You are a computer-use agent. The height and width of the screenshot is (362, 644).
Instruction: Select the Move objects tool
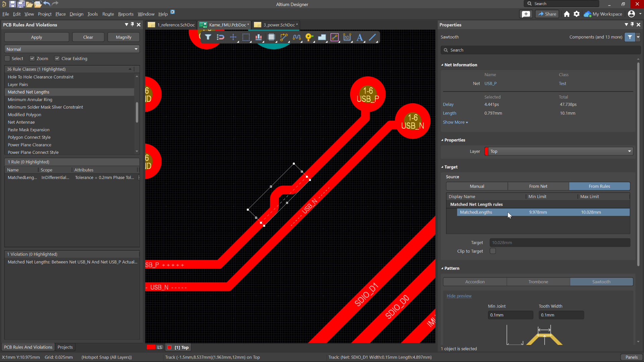click(x=233, y=37)
